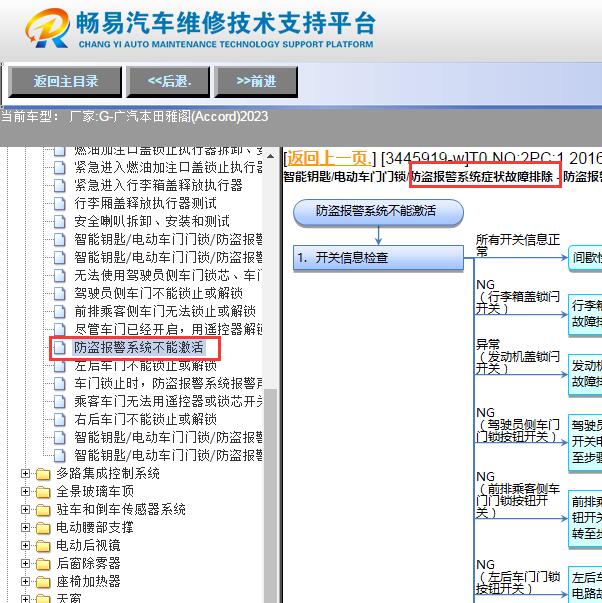
Task: Click the NG（行李箱盖锁闩开关）branch label
Action: pos(517,297)
